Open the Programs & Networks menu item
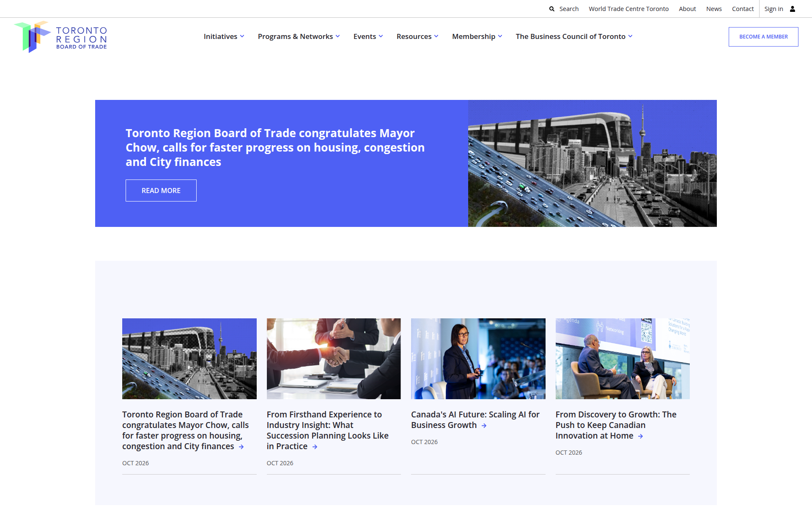812x508 pixels. (295, 36)
